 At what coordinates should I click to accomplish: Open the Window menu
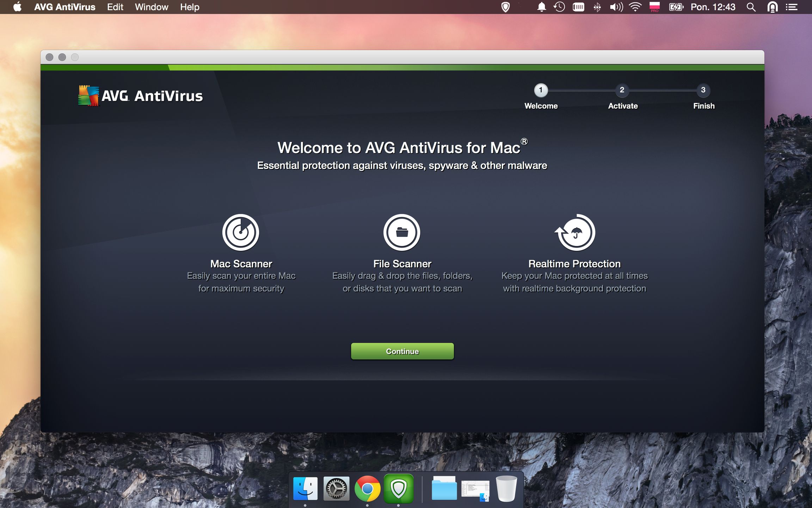pos(151,7)
